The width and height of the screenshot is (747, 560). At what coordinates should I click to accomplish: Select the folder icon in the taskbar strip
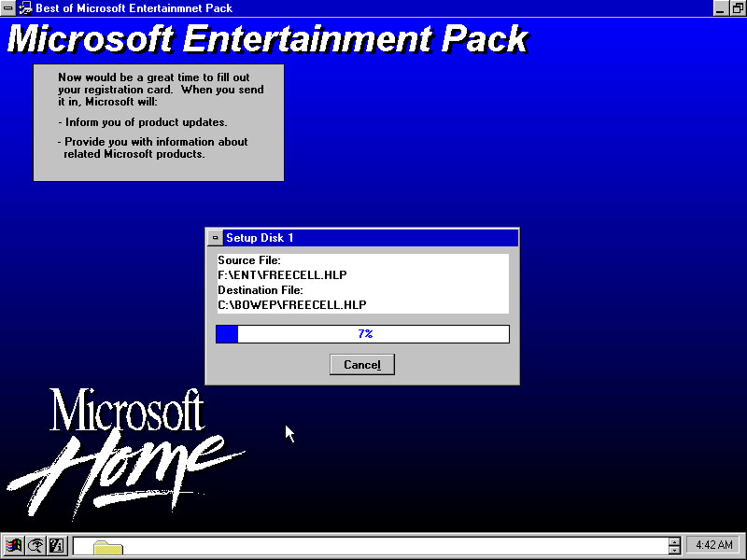(x=107, y=549)
